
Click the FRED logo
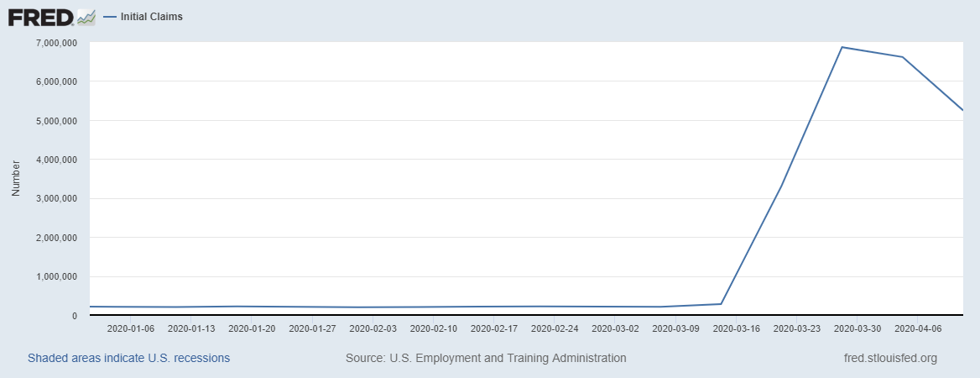click(51, 17)
